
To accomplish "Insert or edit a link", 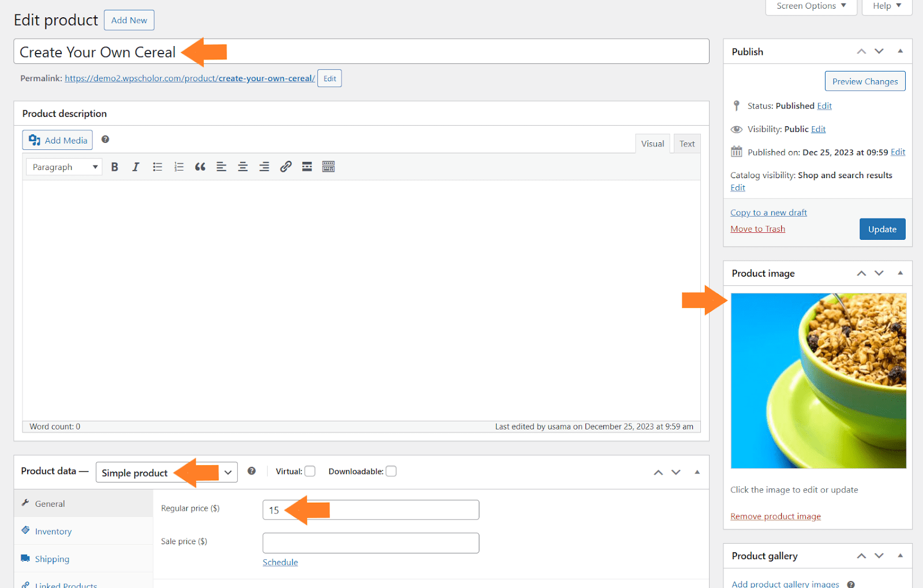I will (x=286, y=167).
